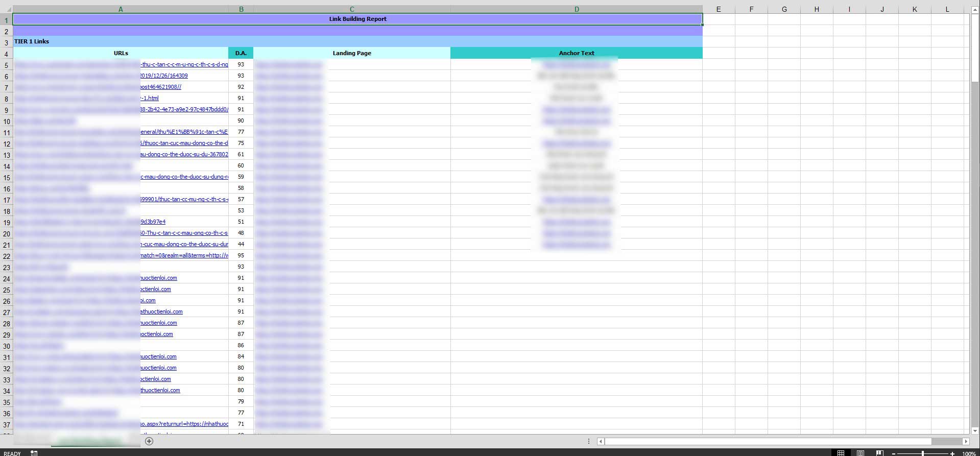Select row 1 header
The image size is (980, 456).
pyautogui.click(x=7, y=19)
